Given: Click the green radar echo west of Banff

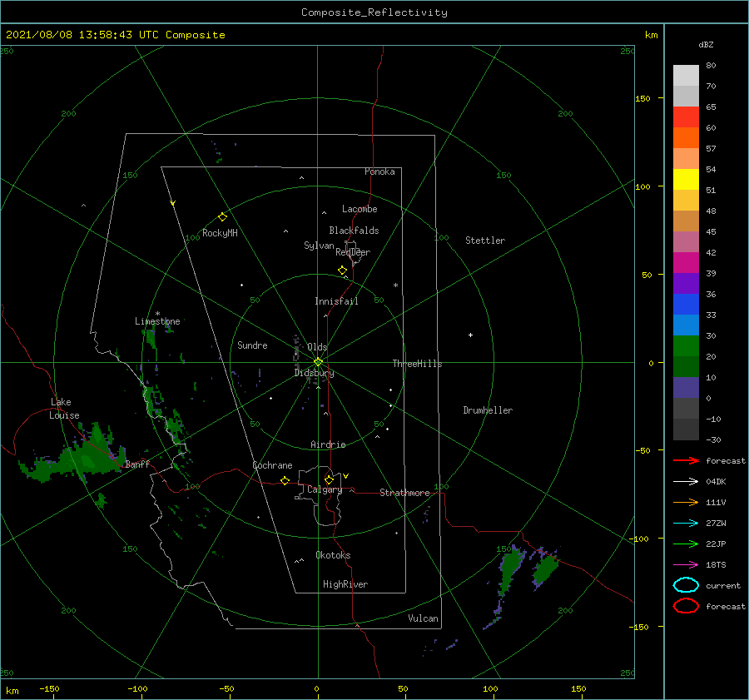Looking at the screenshot, I should pyautogui.click(x=77, y=456).
